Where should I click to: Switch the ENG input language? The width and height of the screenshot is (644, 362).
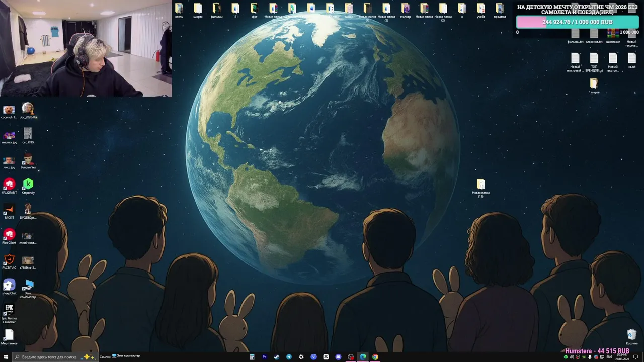click(609, 357)
